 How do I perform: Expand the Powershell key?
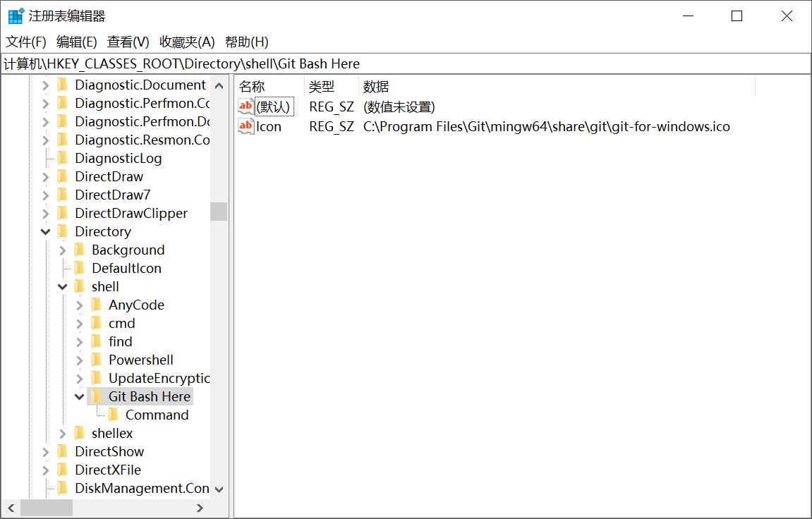coord(80,360)
